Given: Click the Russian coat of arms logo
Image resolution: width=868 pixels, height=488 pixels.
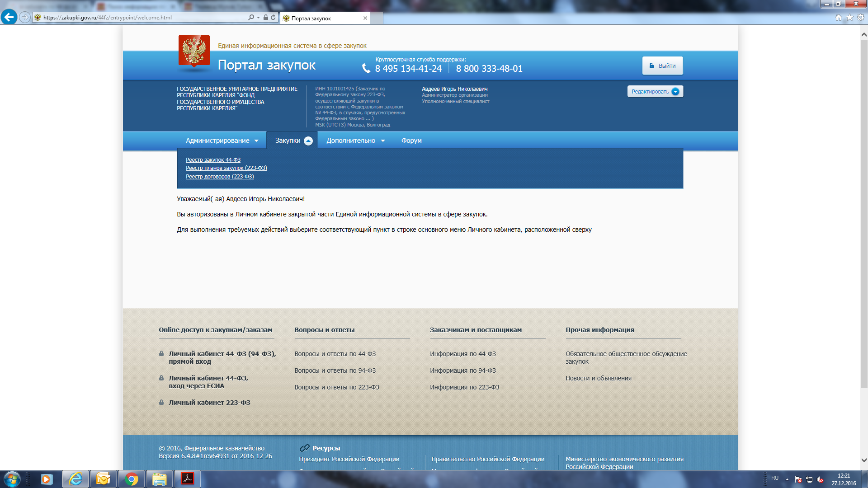Looking at the screenshot, I should point(194,51).
